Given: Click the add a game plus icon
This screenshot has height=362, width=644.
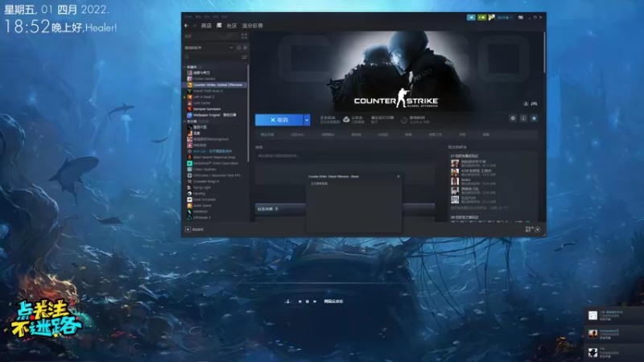Looking at the screenshot, I should click(188, 229).
